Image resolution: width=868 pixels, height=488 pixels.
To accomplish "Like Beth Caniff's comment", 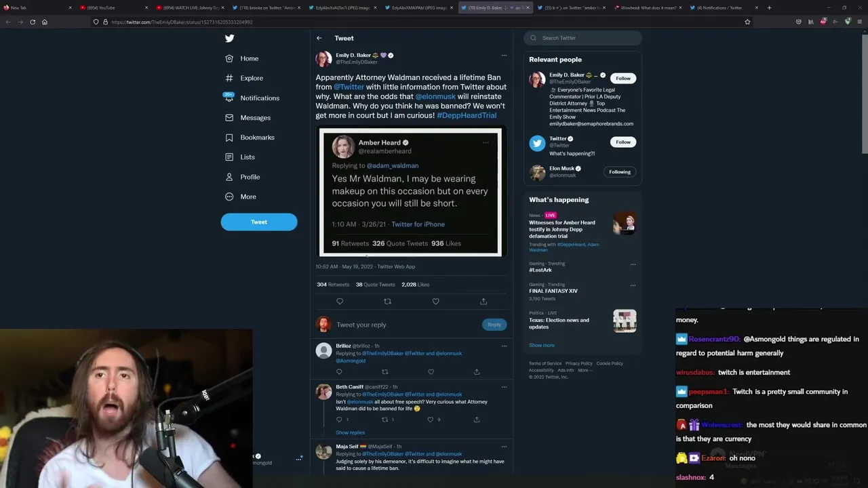I will (431, 420).
